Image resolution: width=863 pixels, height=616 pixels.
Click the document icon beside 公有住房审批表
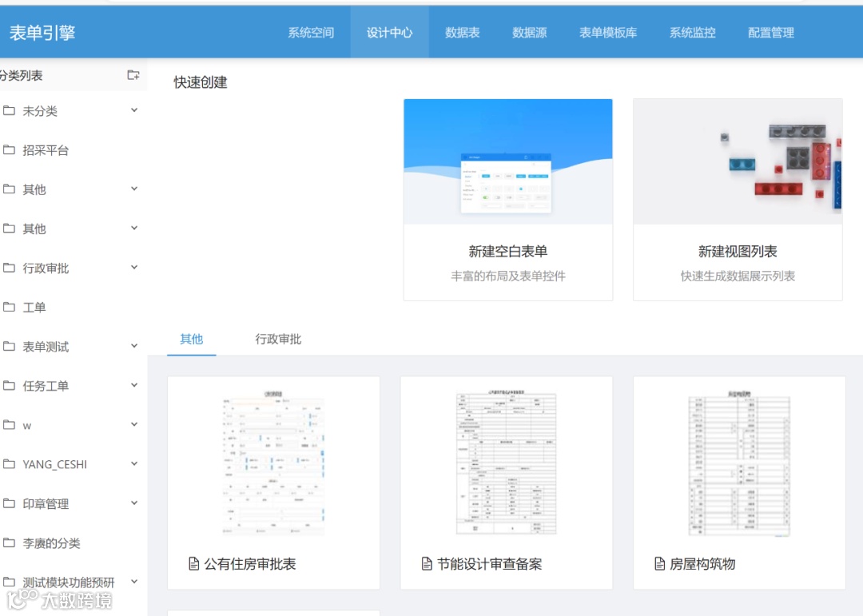[193, 564]
